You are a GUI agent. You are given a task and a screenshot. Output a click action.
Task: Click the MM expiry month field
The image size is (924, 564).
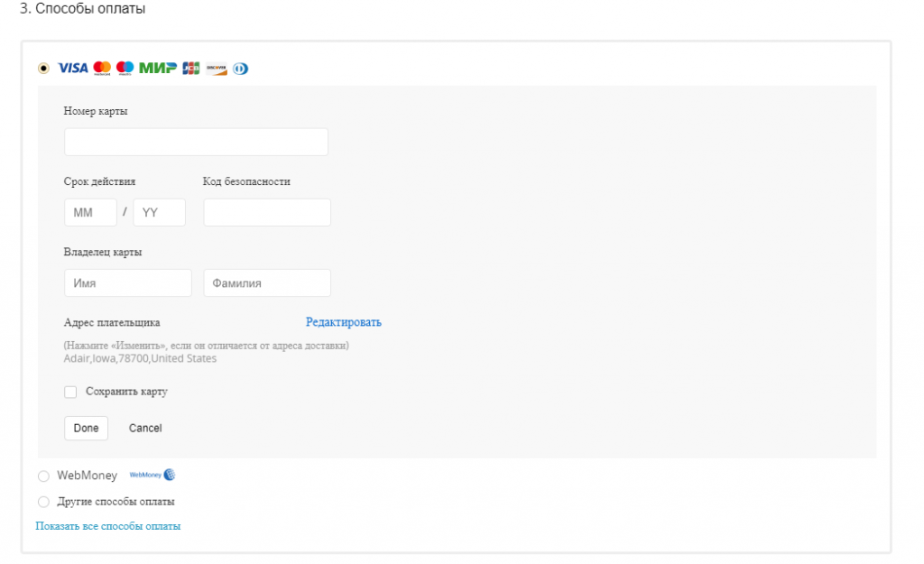[90, 213]
